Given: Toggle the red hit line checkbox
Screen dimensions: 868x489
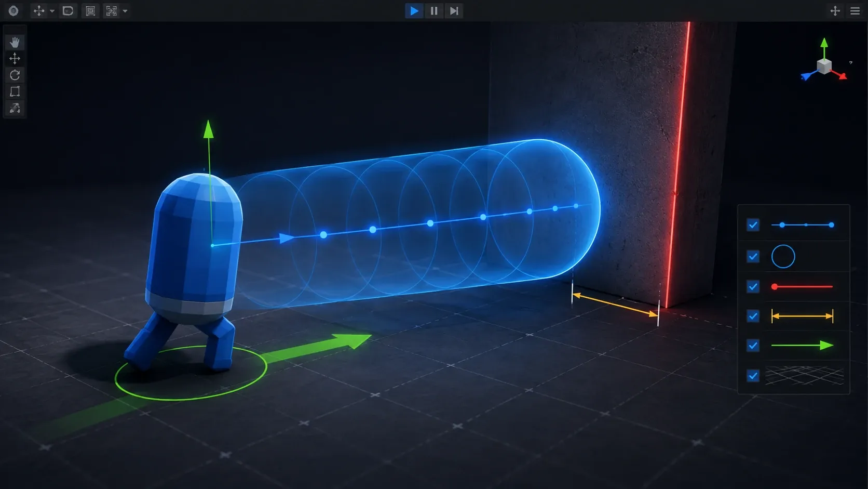Looking at the screenshot, I should [x=753, y=286].
